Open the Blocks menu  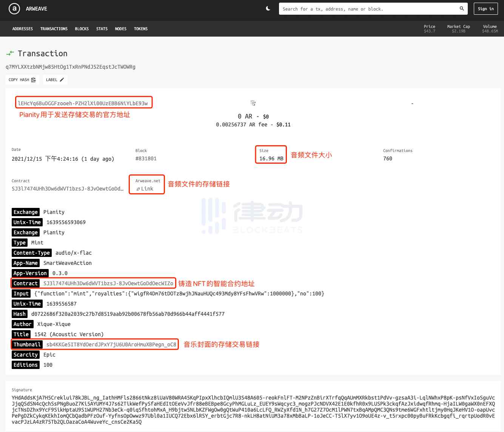pyautogui.click(x=82, y=29)
